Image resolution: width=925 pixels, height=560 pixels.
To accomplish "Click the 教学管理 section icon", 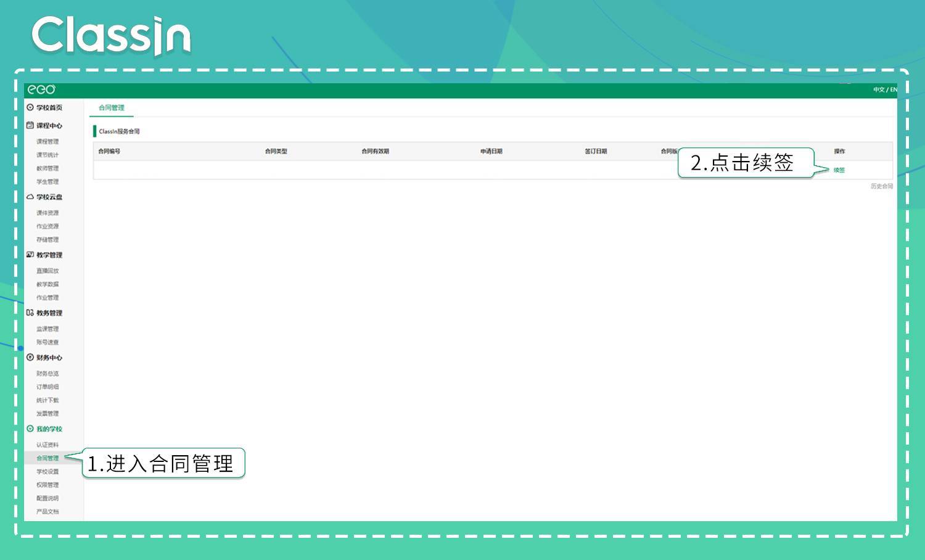I will pos(30,255).
